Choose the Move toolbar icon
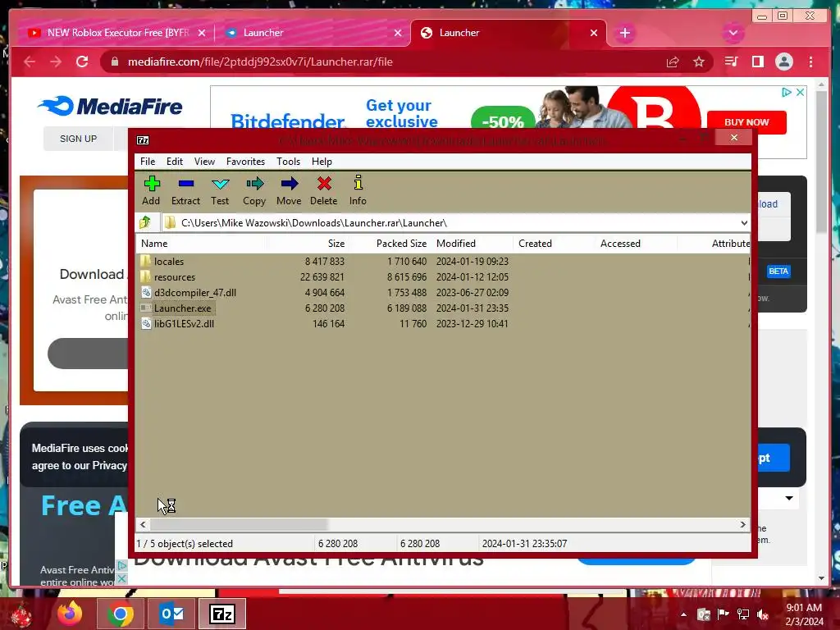 pos(290,184)
